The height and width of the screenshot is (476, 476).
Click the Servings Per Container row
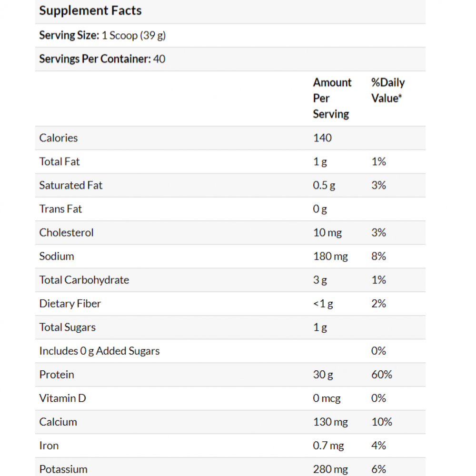click(102, 59)
